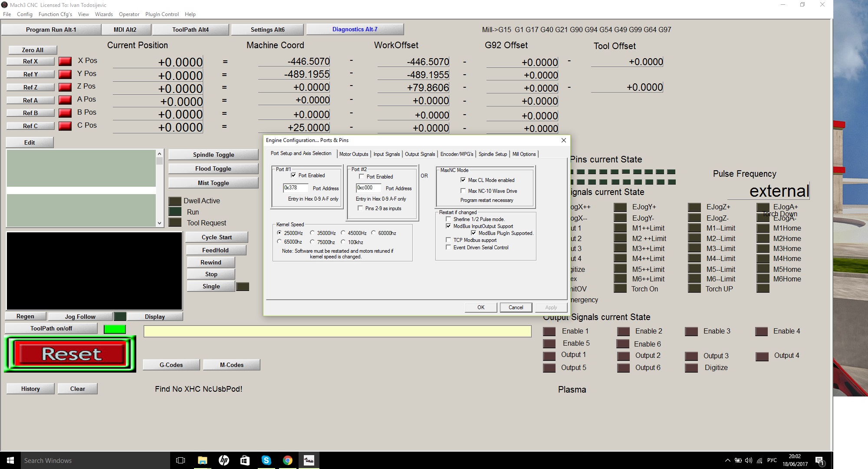Enable Port #2 checkbox
The height and width of the screenshot is (469, 868).
(x=362, y=177)
